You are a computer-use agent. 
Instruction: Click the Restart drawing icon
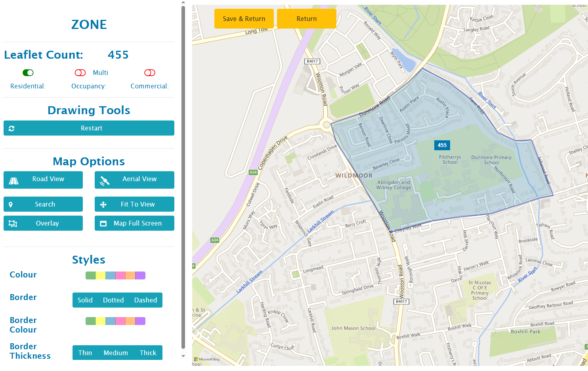tap(11, 128)
